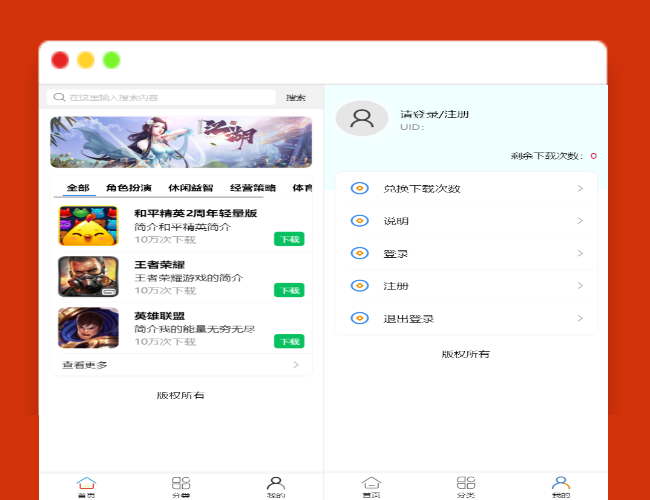The height and width of the screenshot is (500, 650).
Task: Click the red window close dot
Action: point(60,60)
